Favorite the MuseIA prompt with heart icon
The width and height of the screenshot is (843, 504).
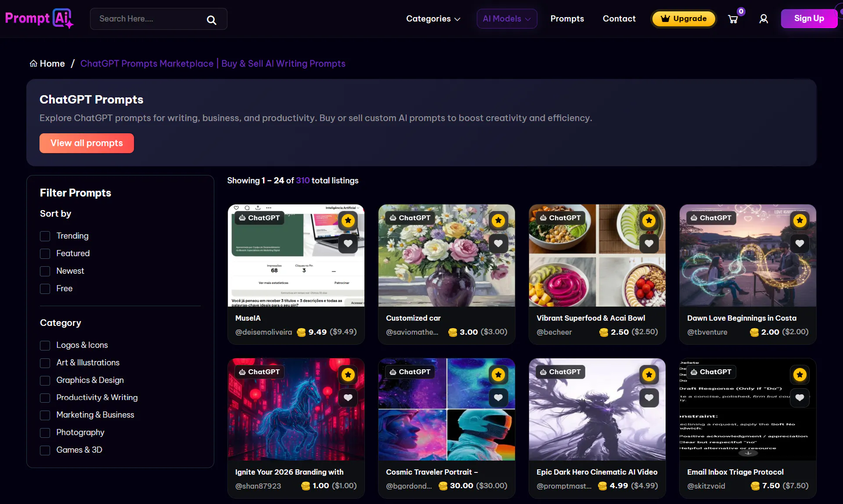[348, 243]
